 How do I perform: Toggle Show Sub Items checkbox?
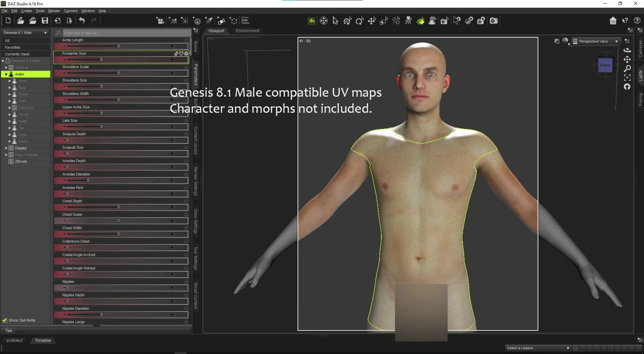click(5, 320)
